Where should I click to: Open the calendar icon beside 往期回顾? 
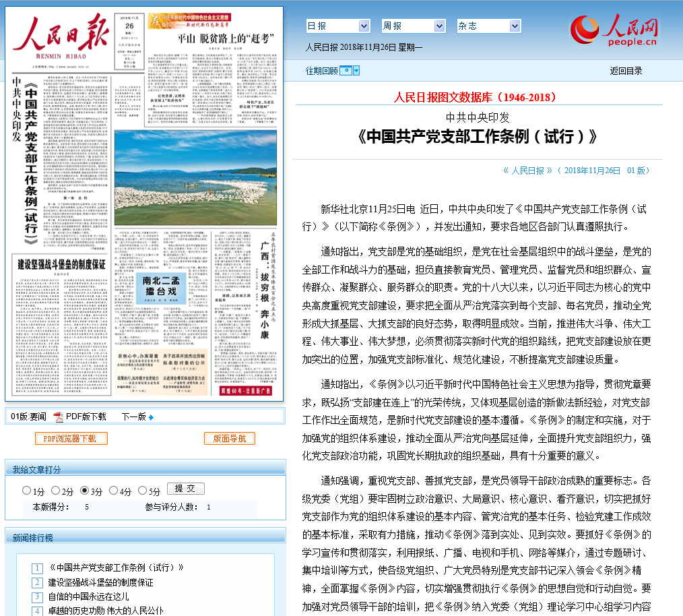tap(346, 71)
